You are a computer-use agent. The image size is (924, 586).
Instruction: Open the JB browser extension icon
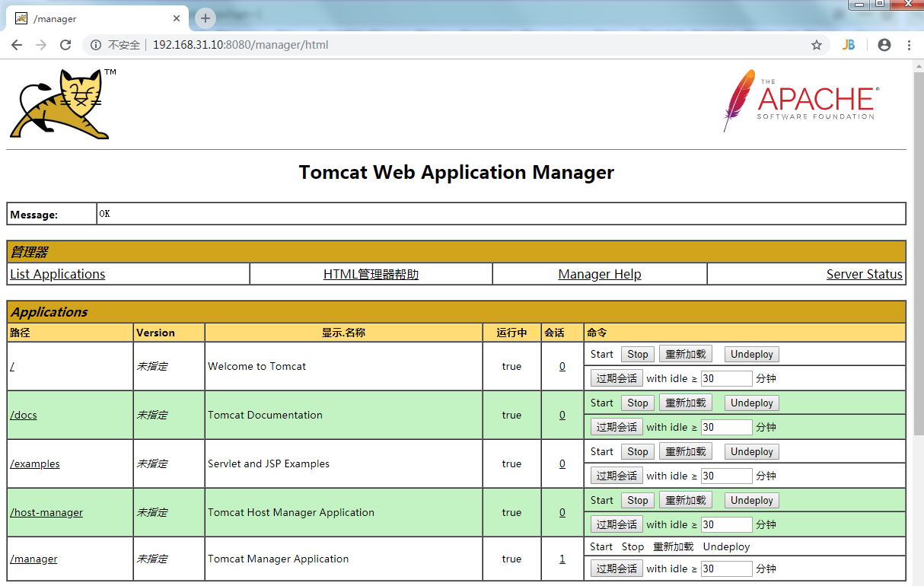click(849, 45)
